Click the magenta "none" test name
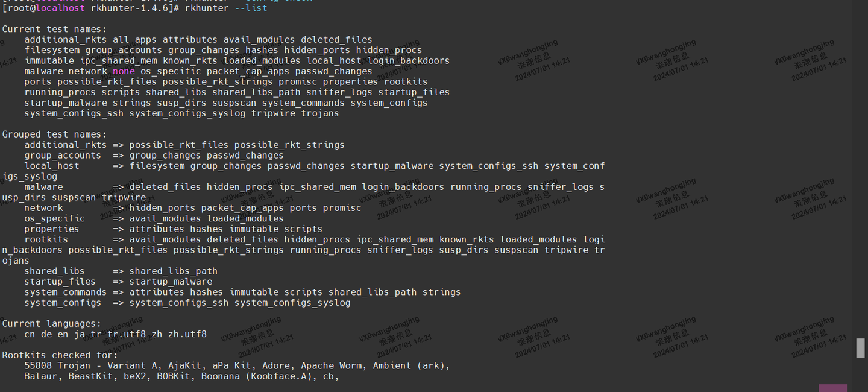The image size is (868, 392). coord(124,71)
